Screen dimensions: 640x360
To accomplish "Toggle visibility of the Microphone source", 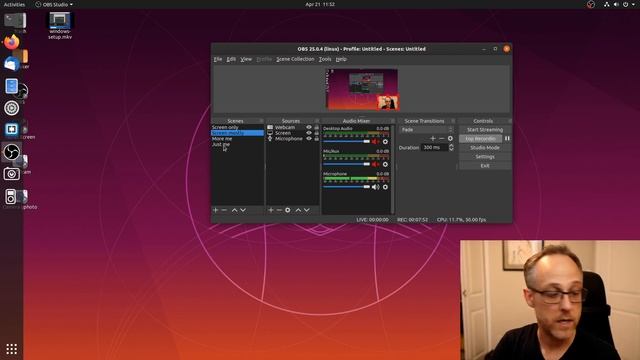I will pyautogui.click(x=309, y=139).
